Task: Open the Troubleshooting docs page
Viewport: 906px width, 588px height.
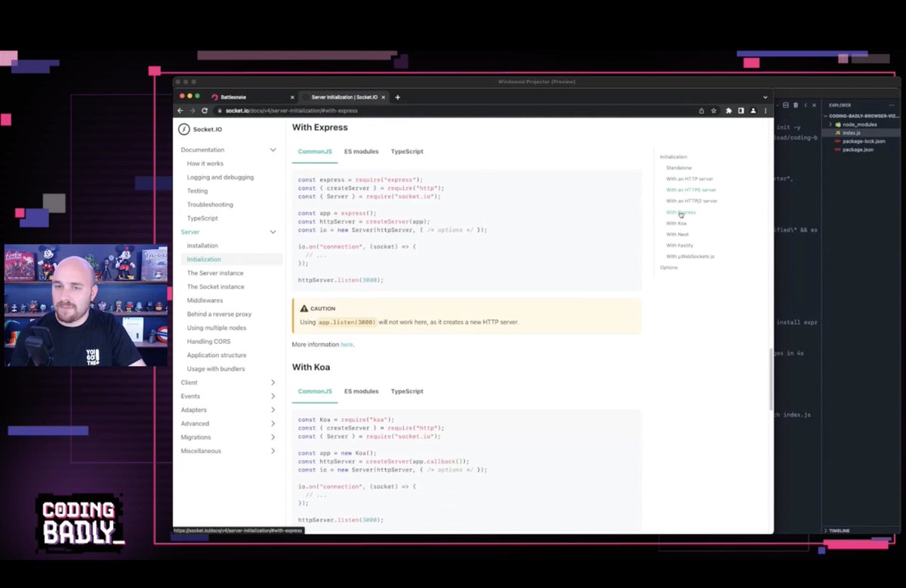Action: click(210, 205)
